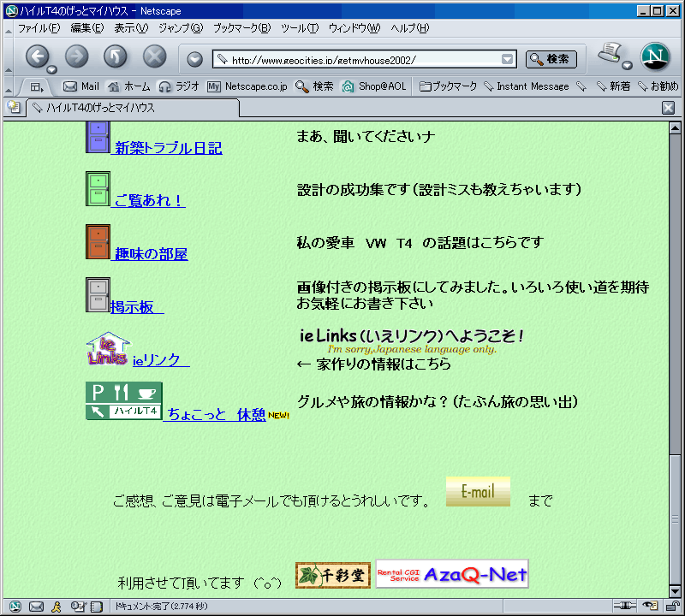Image resolution: width=685 pixels, height=616 pixels.
Task: Open the ちょこっと 休憩 link
Action: (x=217, y=414)
